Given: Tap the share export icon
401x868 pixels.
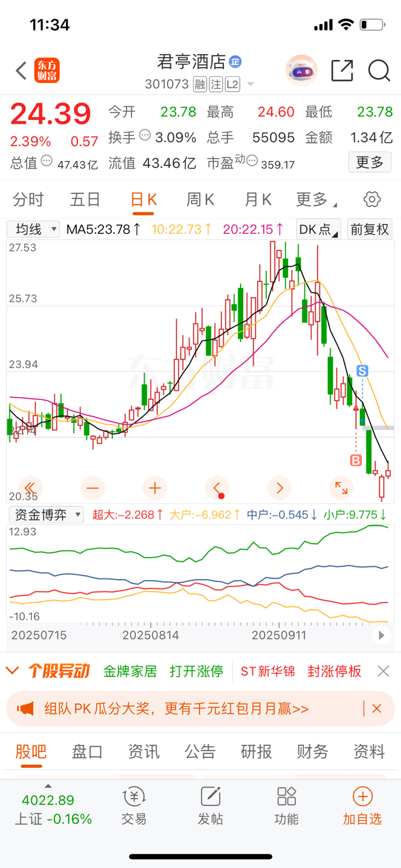Looking at the screenshot, I should click(343, 70).
